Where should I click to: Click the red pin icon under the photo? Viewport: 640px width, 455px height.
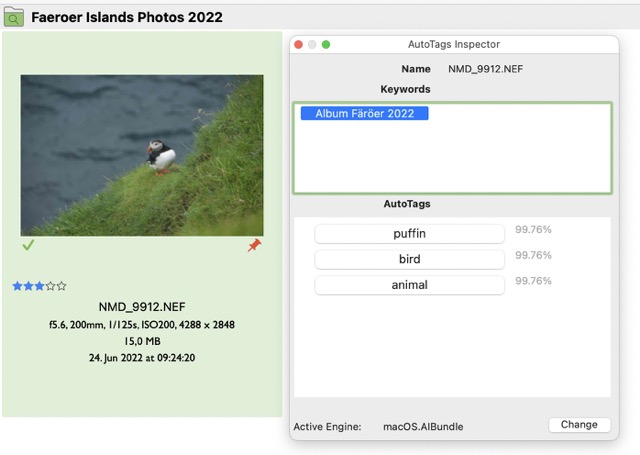[254, 245]
